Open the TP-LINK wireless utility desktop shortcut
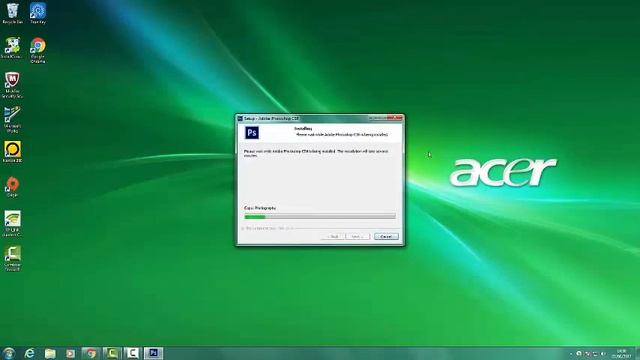Screen dimensions: 640x360 pos(12,224)
